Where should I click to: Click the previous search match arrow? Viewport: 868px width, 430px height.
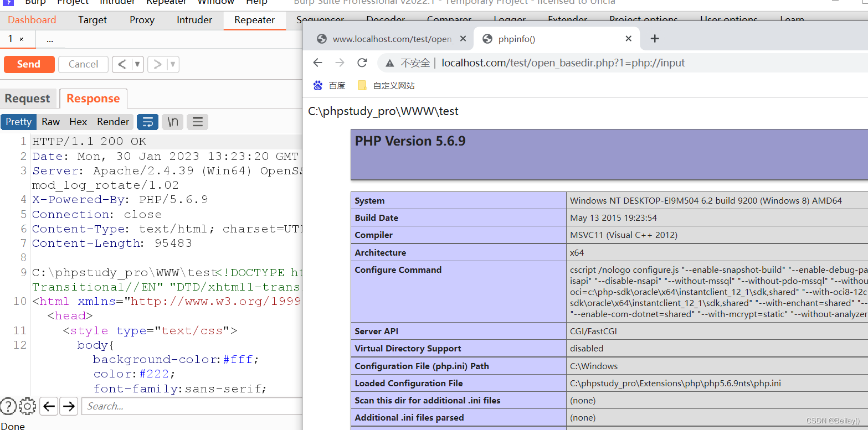tap(49, 406)
